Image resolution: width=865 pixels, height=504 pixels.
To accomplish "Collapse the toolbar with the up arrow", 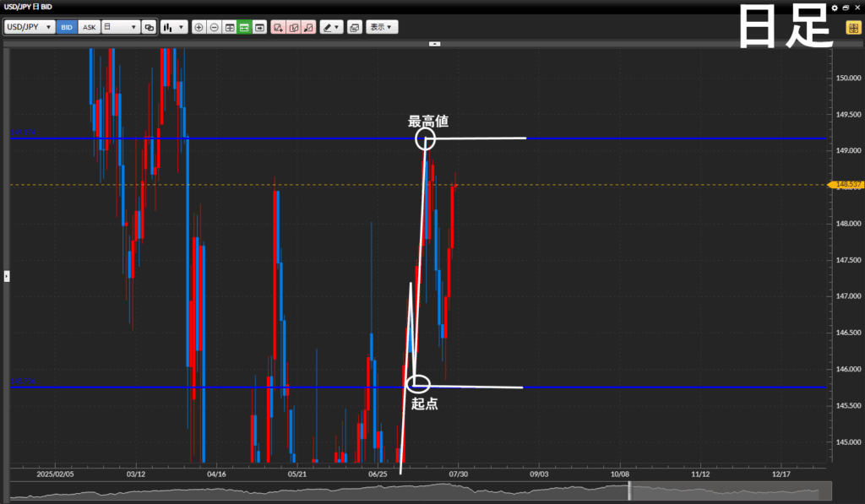I will click(435, 44).
